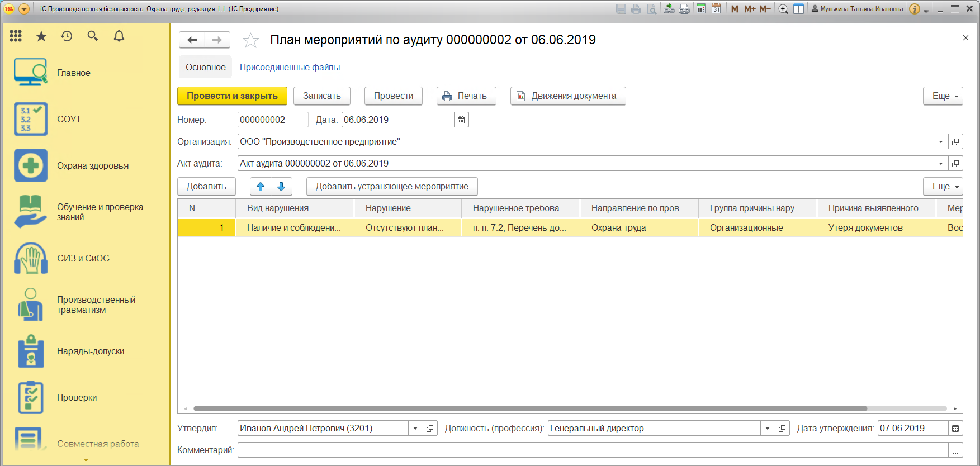Add document to favorites with star
The height and width of the screenshot is (466, 980).
pyautogui.click(x=250, y=40)
